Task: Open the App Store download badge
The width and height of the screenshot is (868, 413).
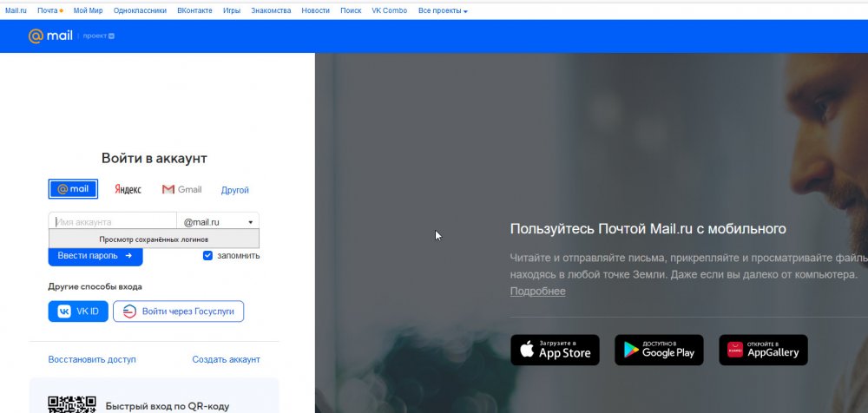Action: 555,350
